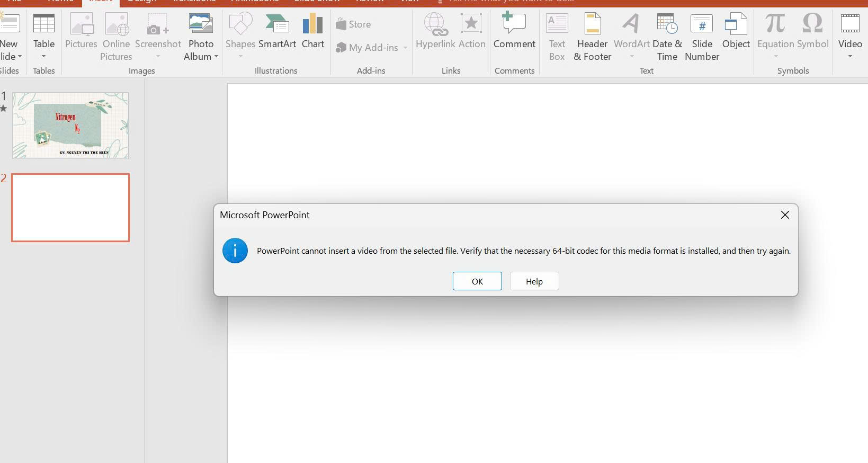
Task: Click the Video icon in the ribbon
Action: 850,24
